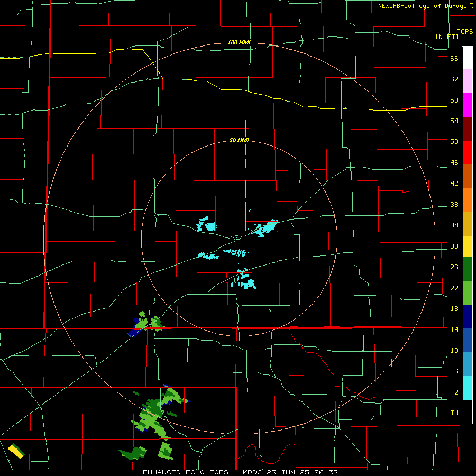Click the 26 value on the legend
This screenshot has width=476, height=476.
tap(454, 267)
